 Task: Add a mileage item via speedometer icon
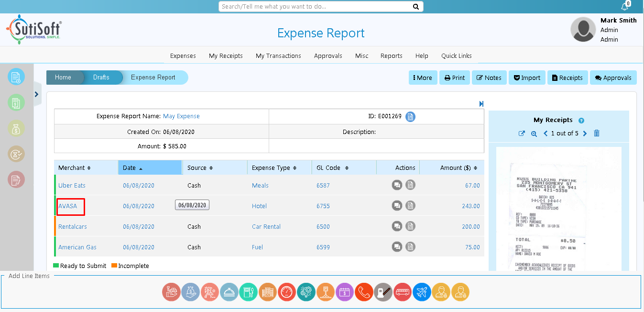pos(287,291)
